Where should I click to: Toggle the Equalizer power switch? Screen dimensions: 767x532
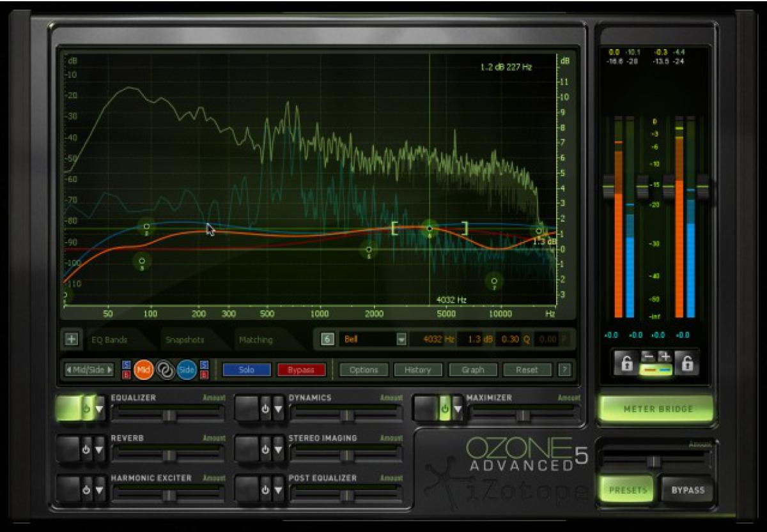pos(86,408)
